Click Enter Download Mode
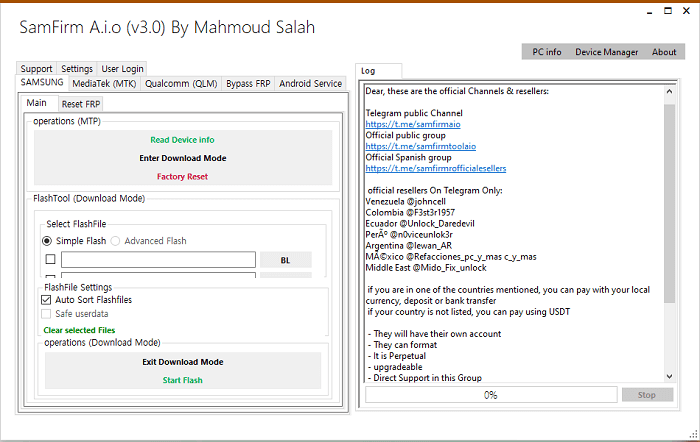Viewport: 700px width, 442px height. point(183,158)
